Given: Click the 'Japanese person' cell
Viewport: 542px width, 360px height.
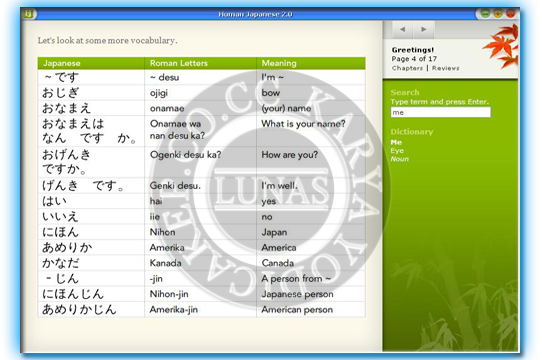Looking at the screenshot, I should click(311, 294).
